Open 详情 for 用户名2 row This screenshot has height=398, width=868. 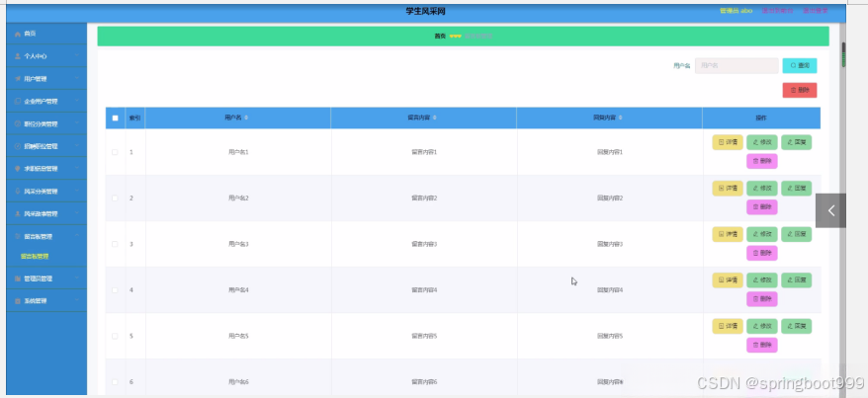point(728,188)
